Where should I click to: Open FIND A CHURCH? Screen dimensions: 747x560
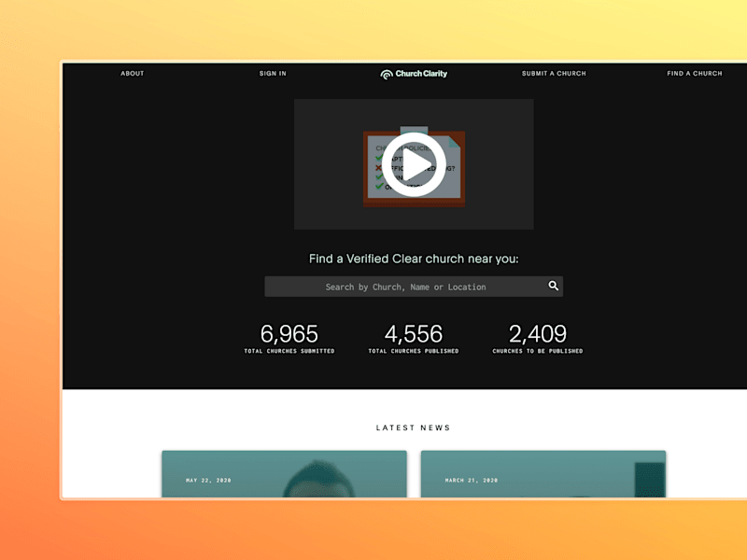click(x=694, y=74)
